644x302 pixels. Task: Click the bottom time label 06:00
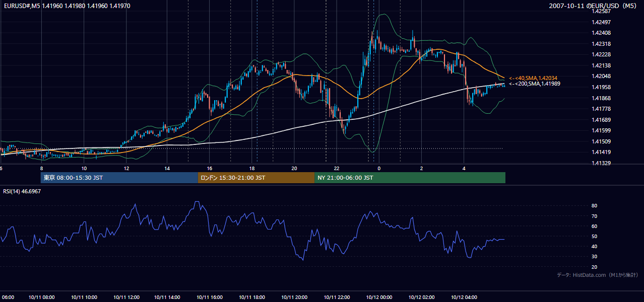tap(7, 297)
